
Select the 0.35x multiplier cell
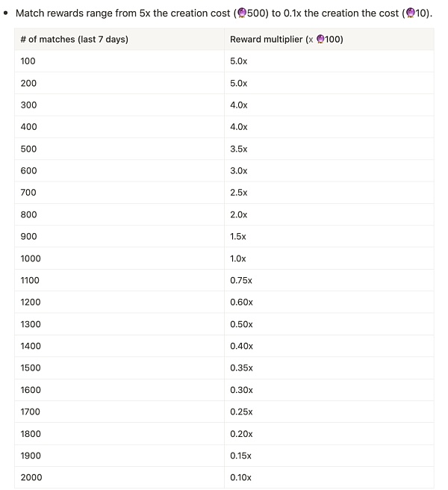(241, 367)
